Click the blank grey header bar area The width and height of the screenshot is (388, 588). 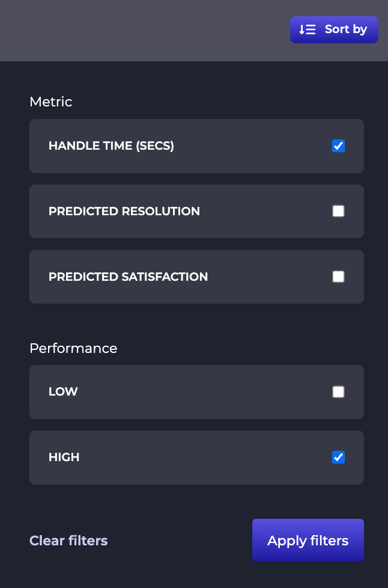[142, 31]
